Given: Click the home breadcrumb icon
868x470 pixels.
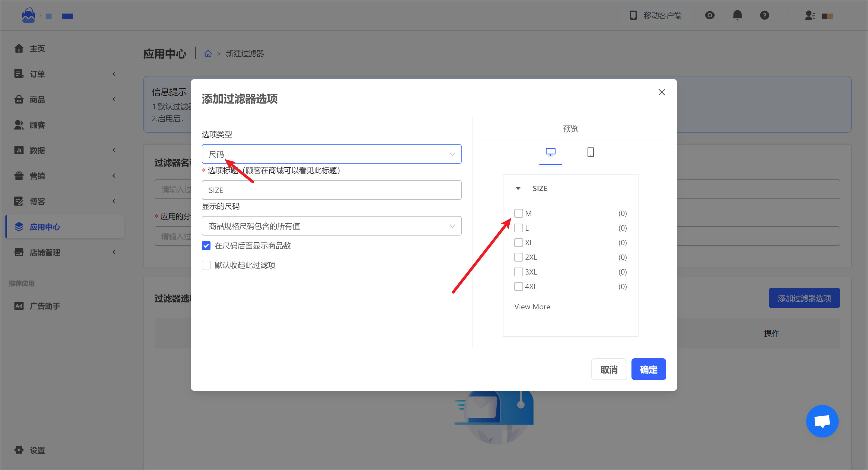Looking at the screenshot, I should point(208,53).
